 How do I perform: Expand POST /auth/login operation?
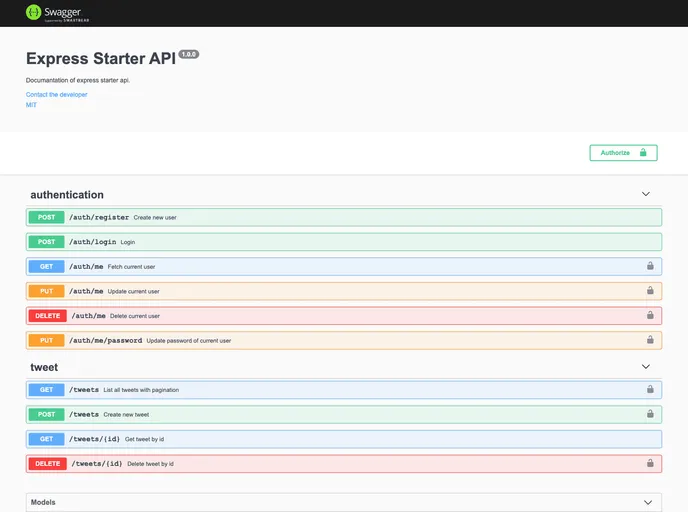344,242
